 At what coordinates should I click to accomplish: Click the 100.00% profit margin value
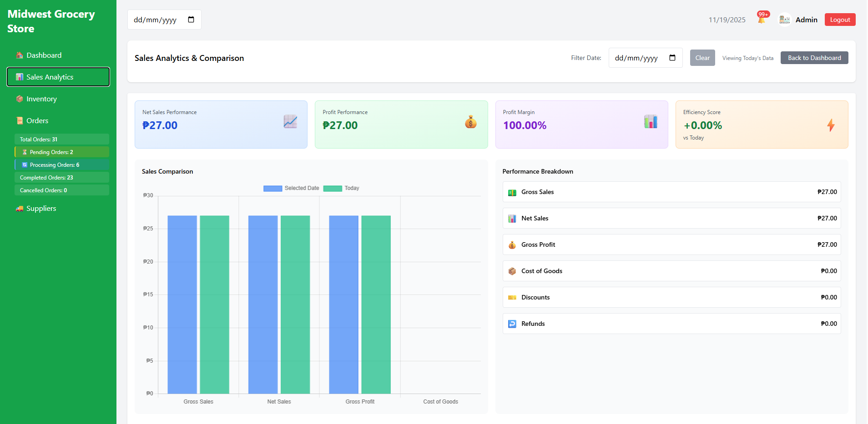525,125
